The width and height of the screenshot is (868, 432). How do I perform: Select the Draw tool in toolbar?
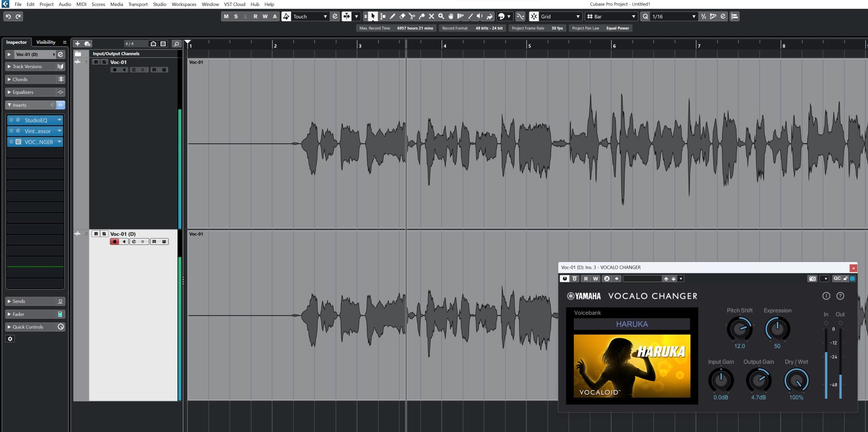[392, 17]
